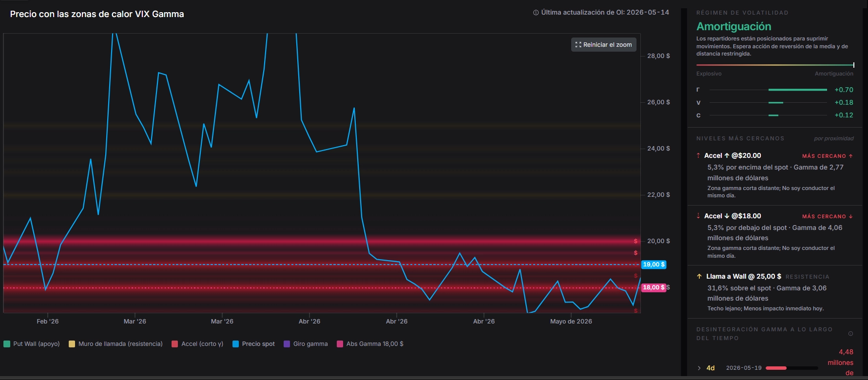This screenshot has height=380, width=868.
Task: Click the RESISTENCIA tag beside Llama a Wall
Action: [807, 277]
